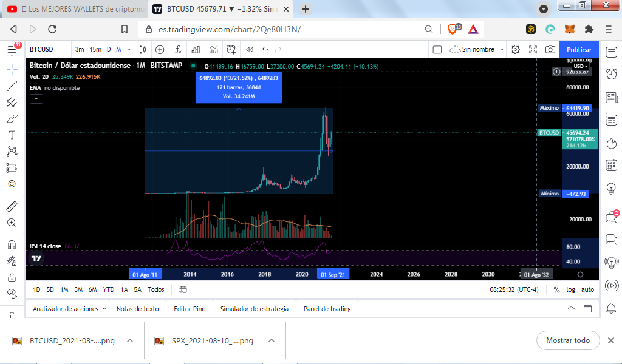Set range to YTD

[108, 289]
